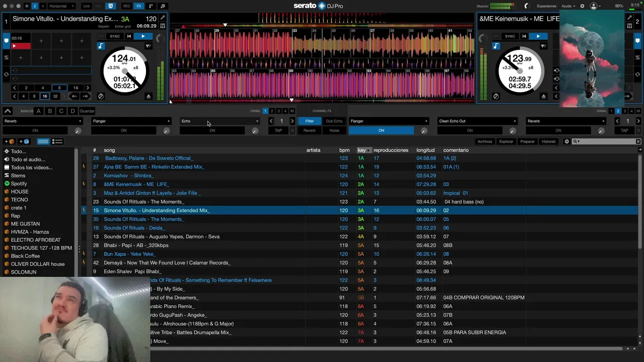
Task: Open the Horizontal layout dropdown
Action: tap(62, 6)
